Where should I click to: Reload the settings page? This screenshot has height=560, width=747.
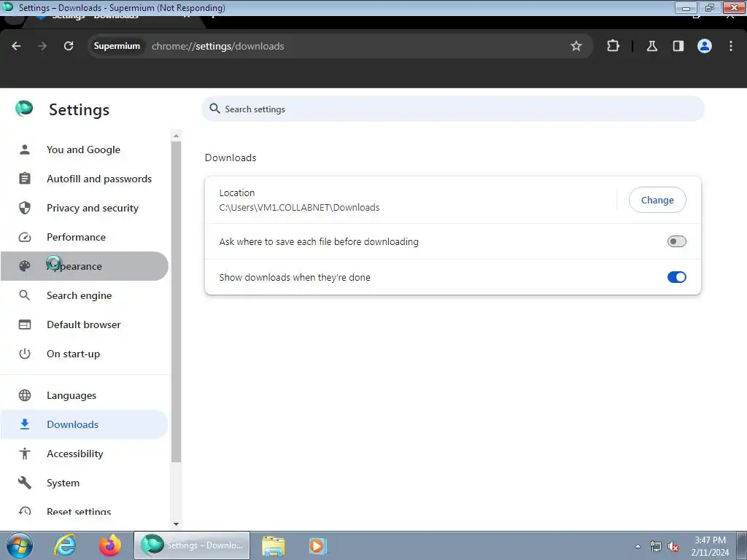tap(69, 46)
